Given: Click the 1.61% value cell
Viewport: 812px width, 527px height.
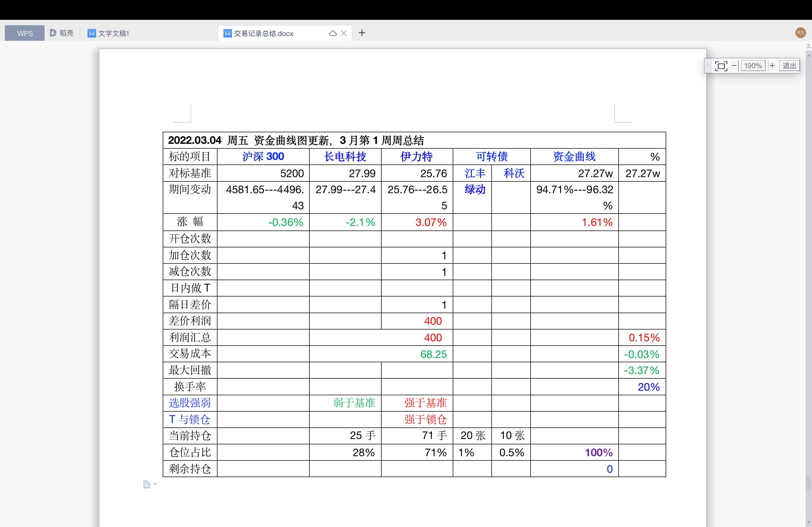Looking at the screenshot, I should click(574, 222).
